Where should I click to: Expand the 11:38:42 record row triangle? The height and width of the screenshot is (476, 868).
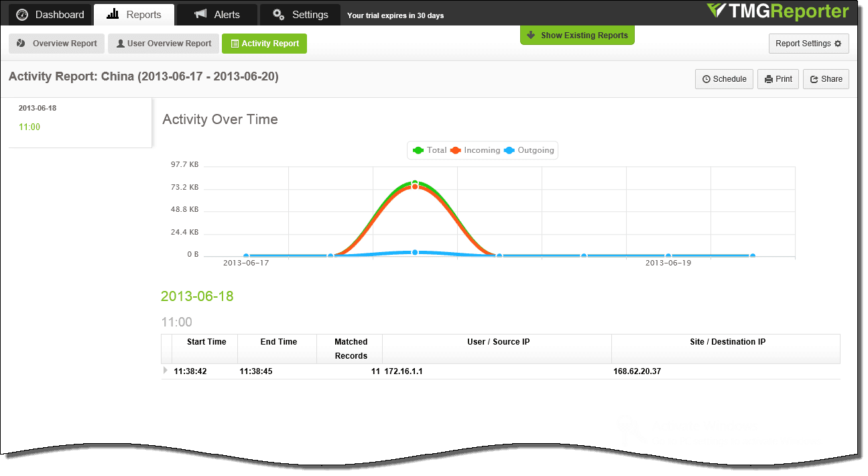coord(166,370)
